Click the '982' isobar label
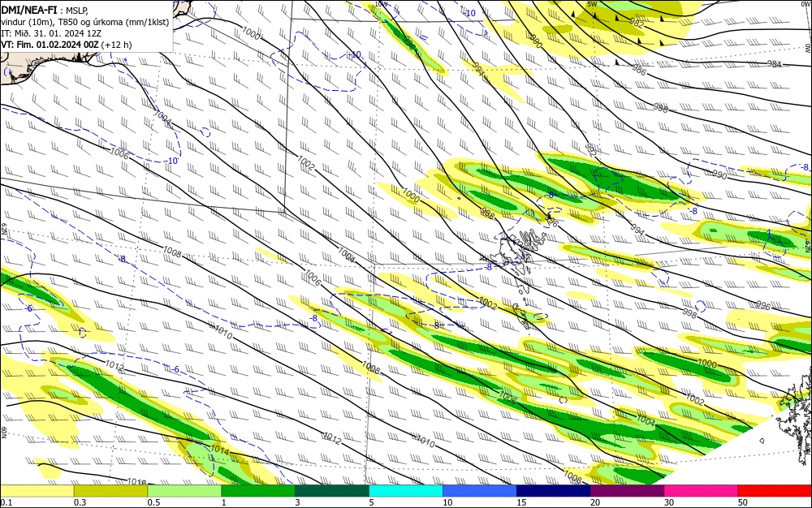This screenshot has width=812, height=508. tap(637, 24)
